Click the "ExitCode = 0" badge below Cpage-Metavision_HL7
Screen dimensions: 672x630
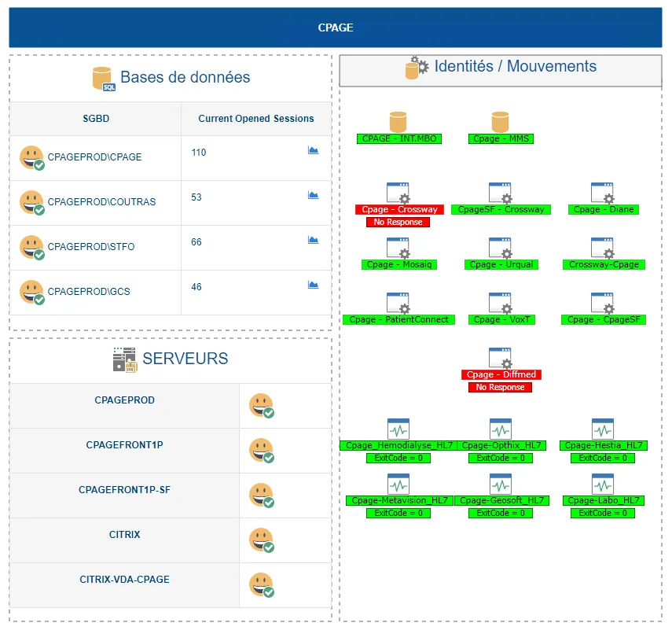coord(398,513)
